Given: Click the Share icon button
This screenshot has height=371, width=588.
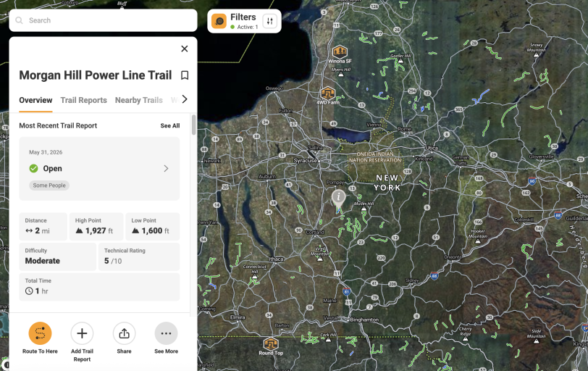Looking at the screenshot, I should coord(124,333).
